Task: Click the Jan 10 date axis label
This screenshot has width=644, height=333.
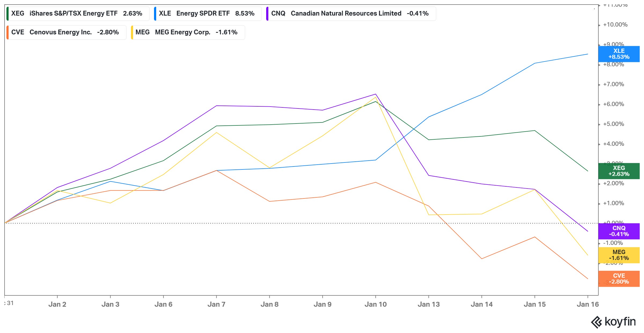Action: click(375, 304)
